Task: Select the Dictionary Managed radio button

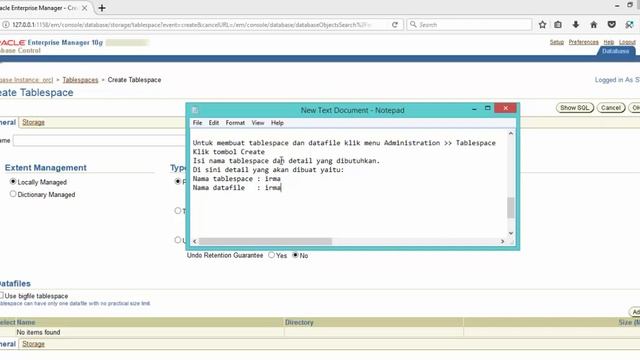Action: 13,194
